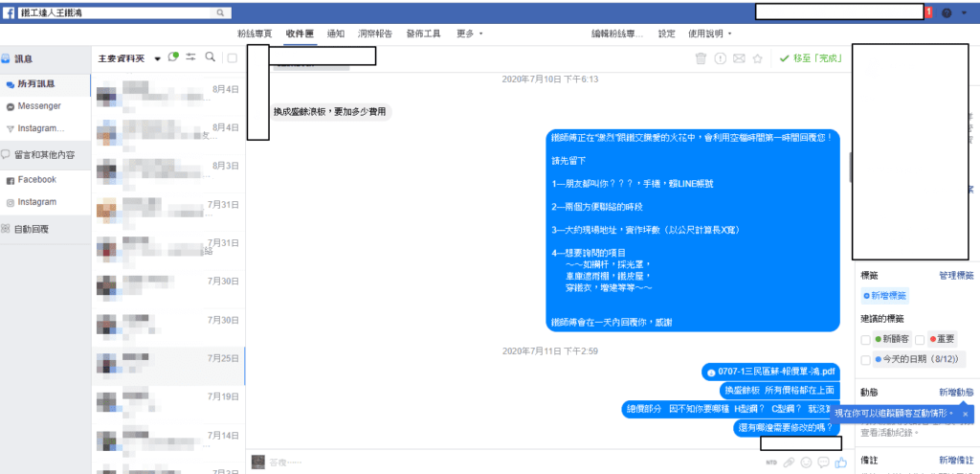
Task: Open message filter settings icon
Action: 190,57
